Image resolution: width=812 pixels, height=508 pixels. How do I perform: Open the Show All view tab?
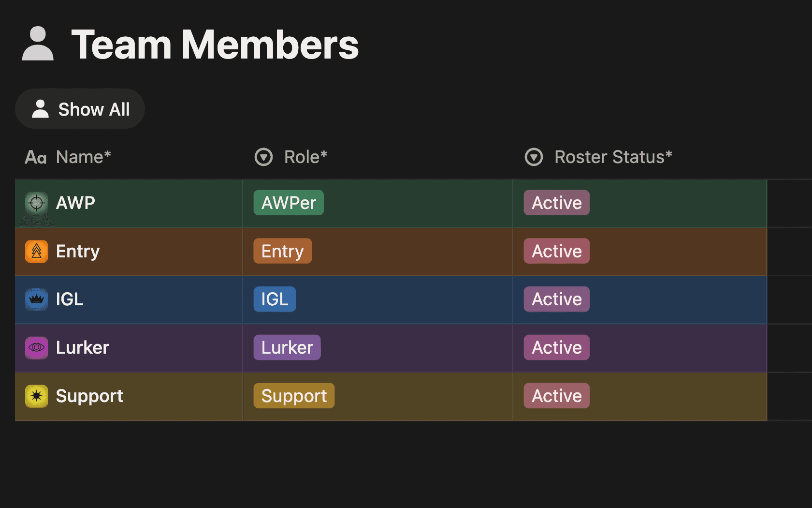(80, 109)
